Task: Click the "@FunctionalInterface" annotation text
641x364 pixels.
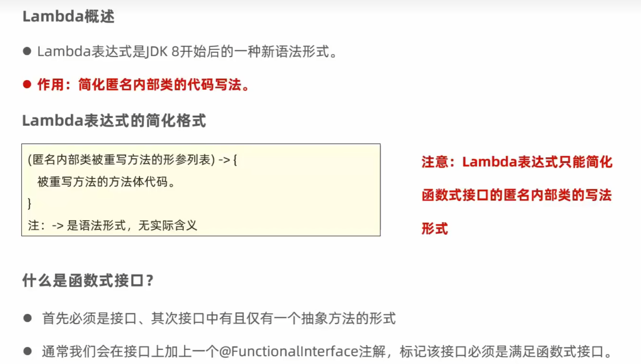Action: coord(289,352)
